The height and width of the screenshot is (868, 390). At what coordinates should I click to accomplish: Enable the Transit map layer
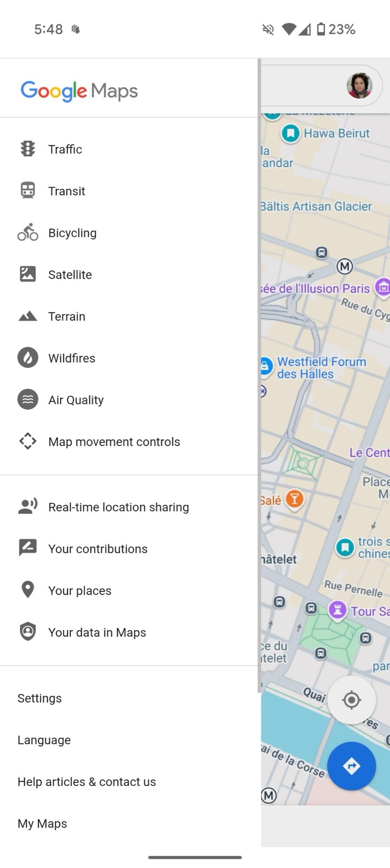(x=28, y=191)
